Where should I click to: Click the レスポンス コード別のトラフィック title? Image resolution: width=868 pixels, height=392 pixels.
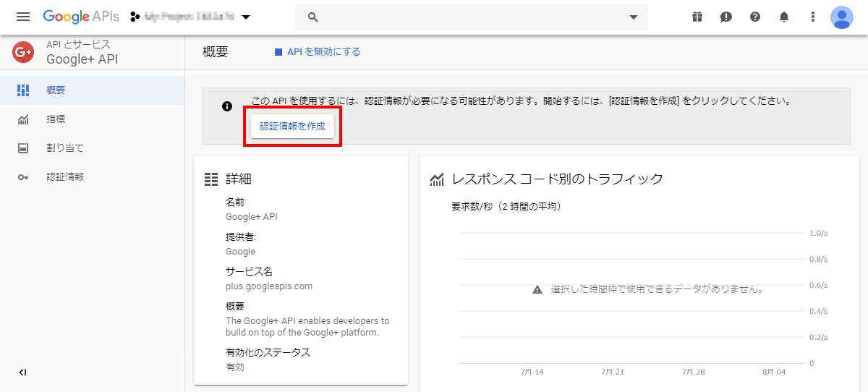[x=558, y=179]
